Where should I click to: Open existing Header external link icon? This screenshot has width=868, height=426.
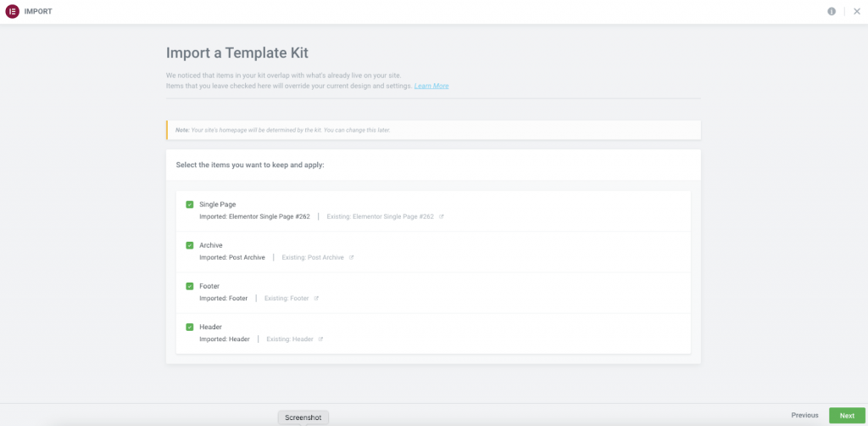(x=320, y=339)
